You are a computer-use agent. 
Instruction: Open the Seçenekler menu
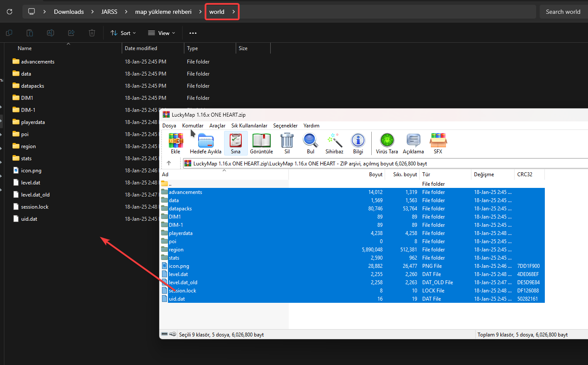click(285, 126)
